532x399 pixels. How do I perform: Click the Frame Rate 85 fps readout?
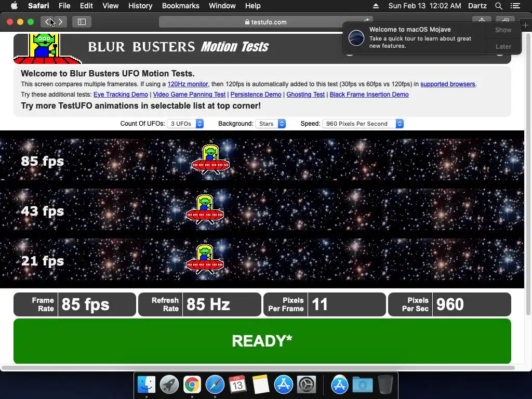click(x=75, y=304)
